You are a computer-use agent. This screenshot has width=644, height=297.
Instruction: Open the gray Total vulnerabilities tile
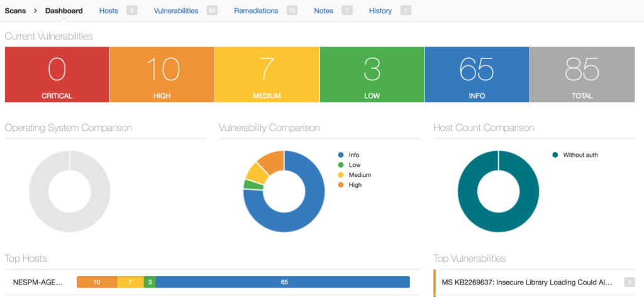[582, 74]
